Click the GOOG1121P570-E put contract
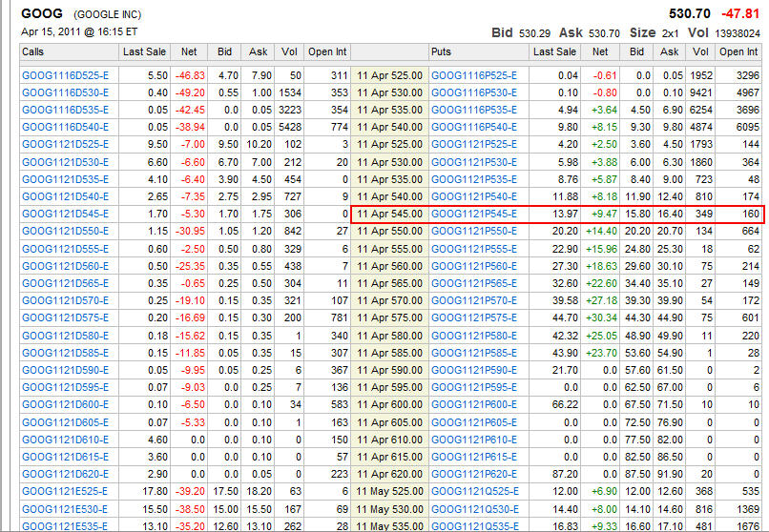This screenshot has width=769, height=532. point(474,301)
